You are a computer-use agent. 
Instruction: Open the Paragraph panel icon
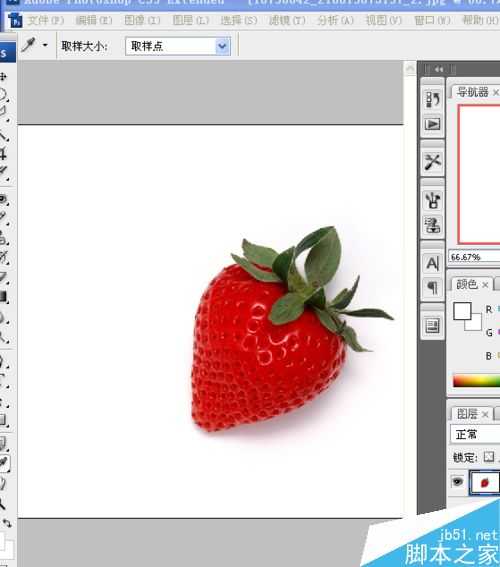433,288
